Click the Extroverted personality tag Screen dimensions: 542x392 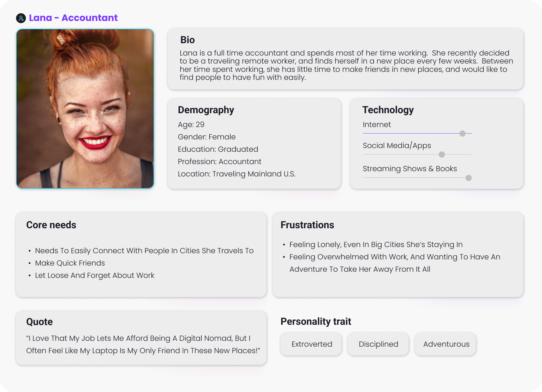(311, 344)
